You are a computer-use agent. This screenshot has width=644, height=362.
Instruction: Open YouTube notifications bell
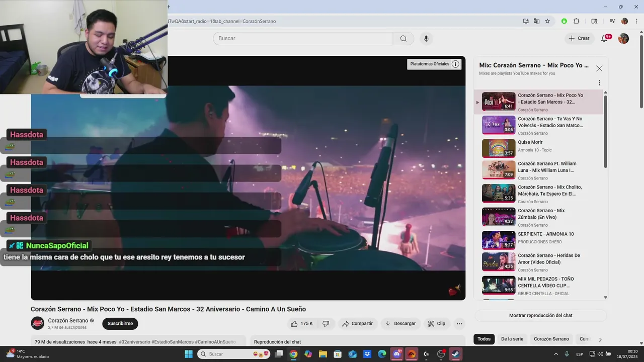(605, 39)
